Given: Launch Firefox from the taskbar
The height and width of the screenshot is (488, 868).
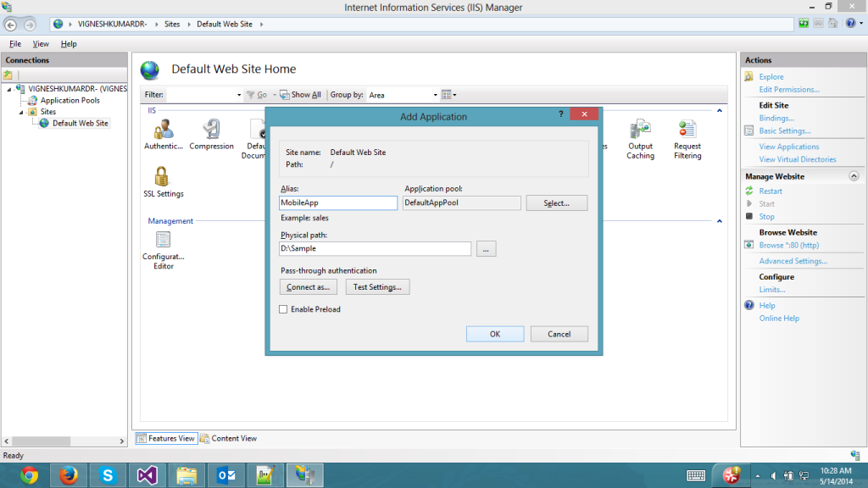Looking at the screenshot, I should (x=69, y=475).
